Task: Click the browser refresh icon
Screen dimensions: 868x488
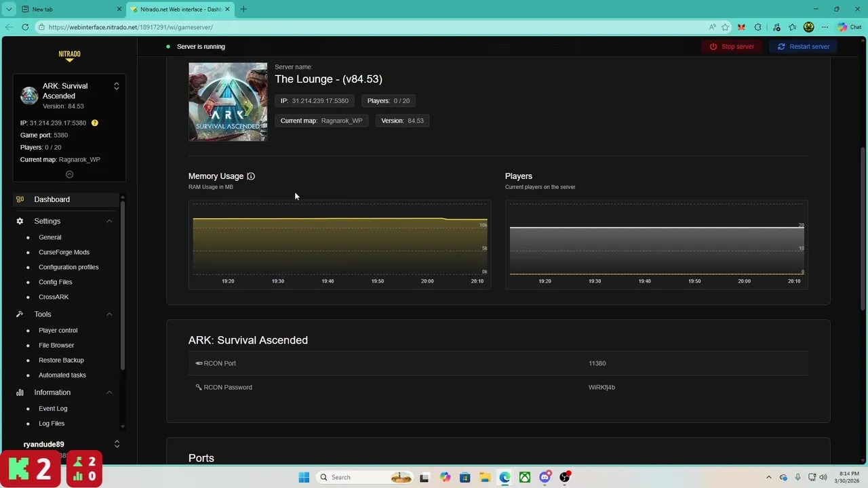Action: coord(25,27)
